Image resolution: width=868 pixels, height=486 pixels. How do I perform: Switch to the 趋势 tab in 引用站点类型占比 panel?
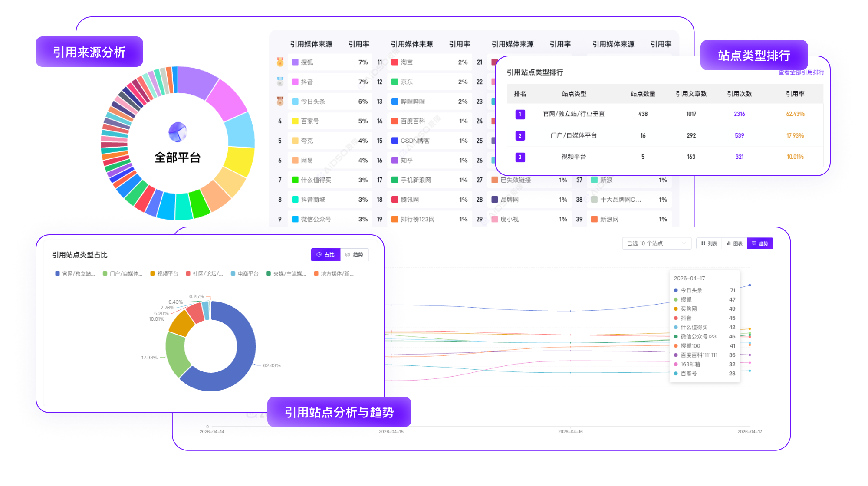355,255
